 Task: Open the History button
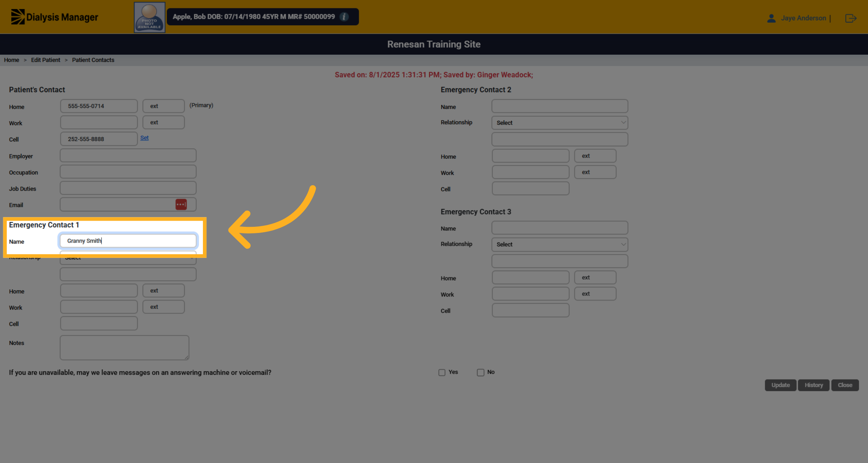[814, 385]
